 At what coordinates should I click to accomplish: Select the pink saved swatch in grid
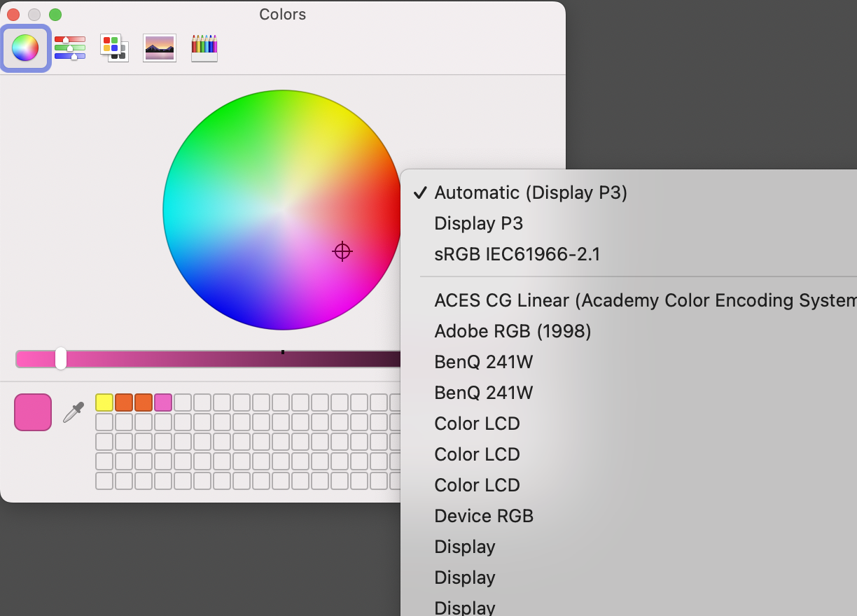pos(163,402)
